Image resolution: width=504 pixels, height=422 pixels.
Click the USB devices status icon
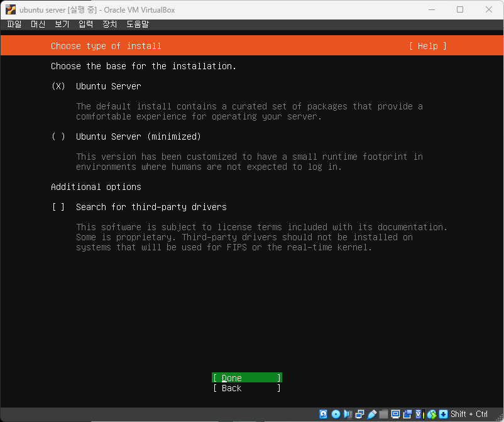(x=372, y=414)
